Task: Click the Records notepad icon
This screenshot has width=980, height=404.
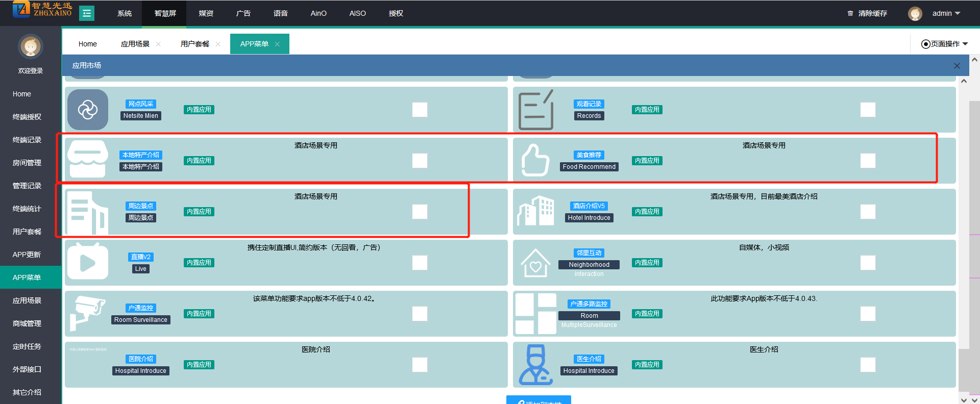Action: (x=535, y=110)
